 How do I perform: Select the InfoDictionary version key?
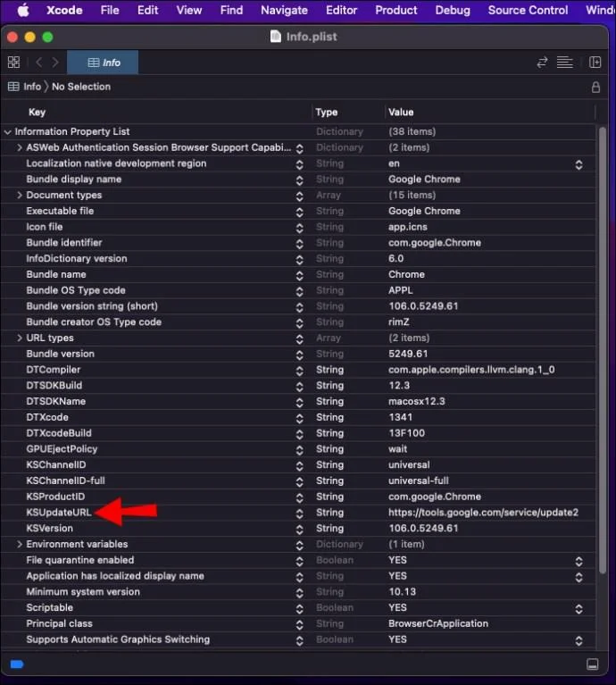pos(77,259)
